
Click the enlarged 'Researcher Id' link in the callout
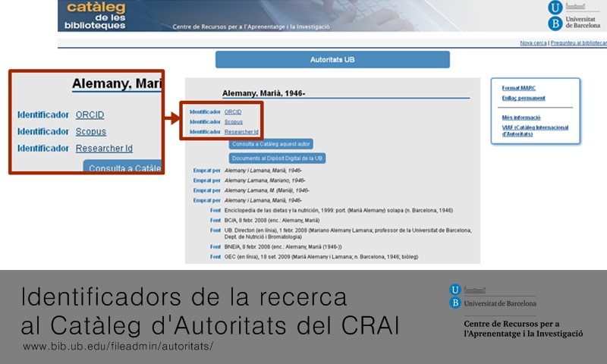[104, 148]
